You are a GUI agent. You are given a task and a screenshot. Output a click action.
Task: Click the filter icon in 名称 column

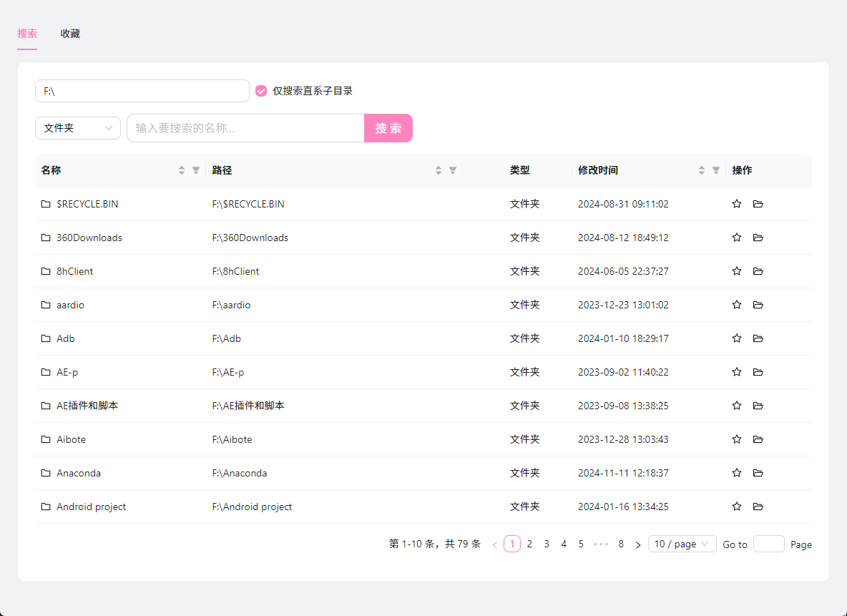(196, 170)
